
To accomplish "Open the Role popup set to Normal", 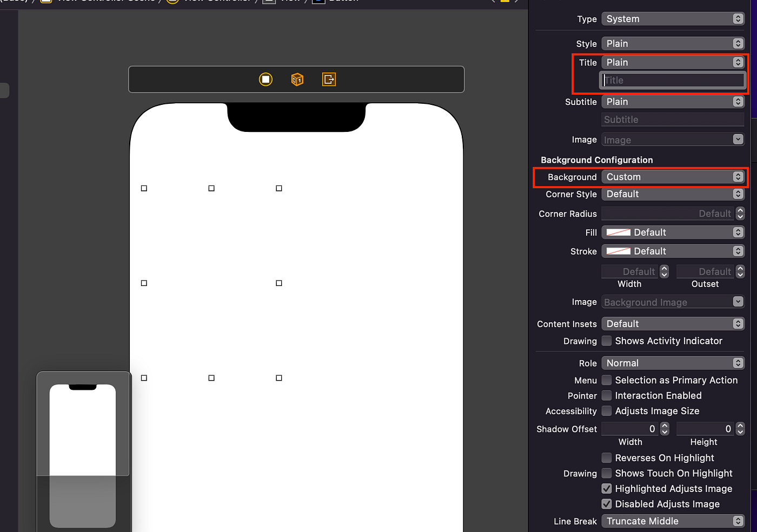I will point(673,363).
